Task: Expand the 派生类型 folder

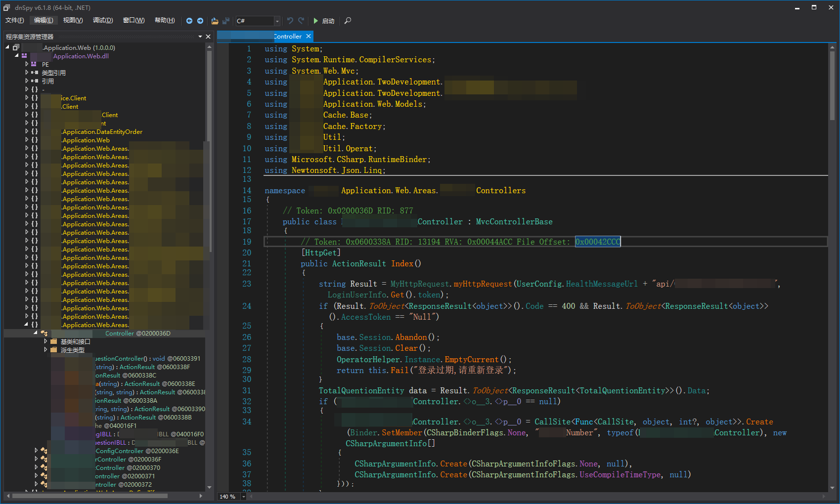Action: (x=45, y=350)
